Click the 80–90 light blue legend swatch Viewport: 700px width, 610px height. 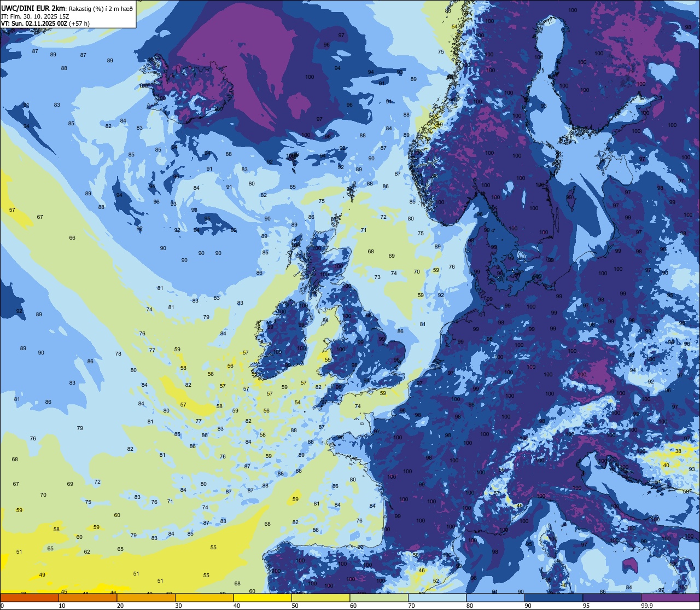(x=495, y=597)
